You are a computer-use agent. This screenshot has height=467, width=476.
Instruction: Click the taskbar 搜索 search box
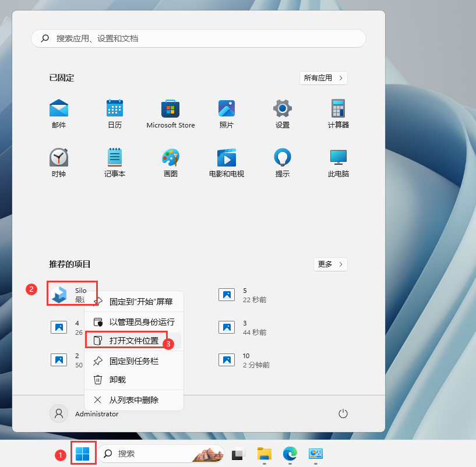coord(161,454)
